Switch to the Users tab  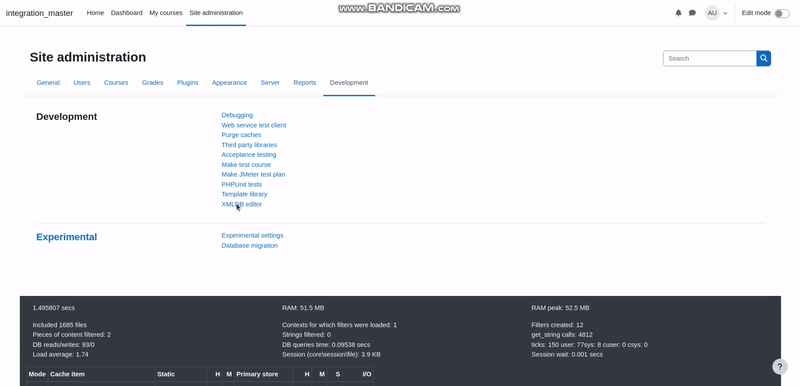82,83
